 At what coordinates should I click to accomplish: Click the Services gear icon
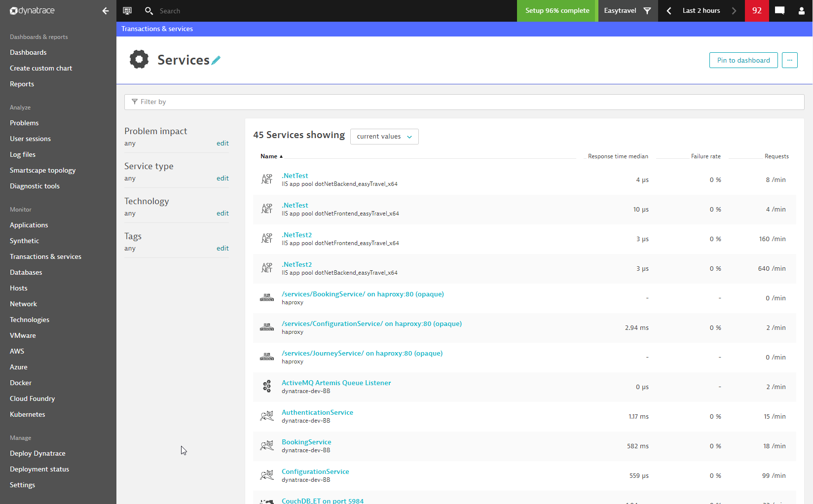(x=139, y=59)
